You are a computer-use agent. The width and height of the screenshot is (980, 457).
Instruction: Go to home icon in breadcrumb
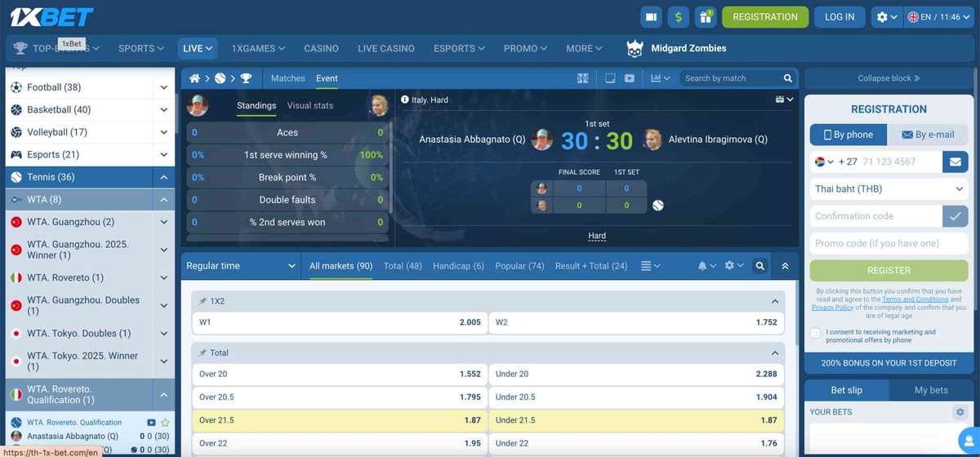coord(194,78)
